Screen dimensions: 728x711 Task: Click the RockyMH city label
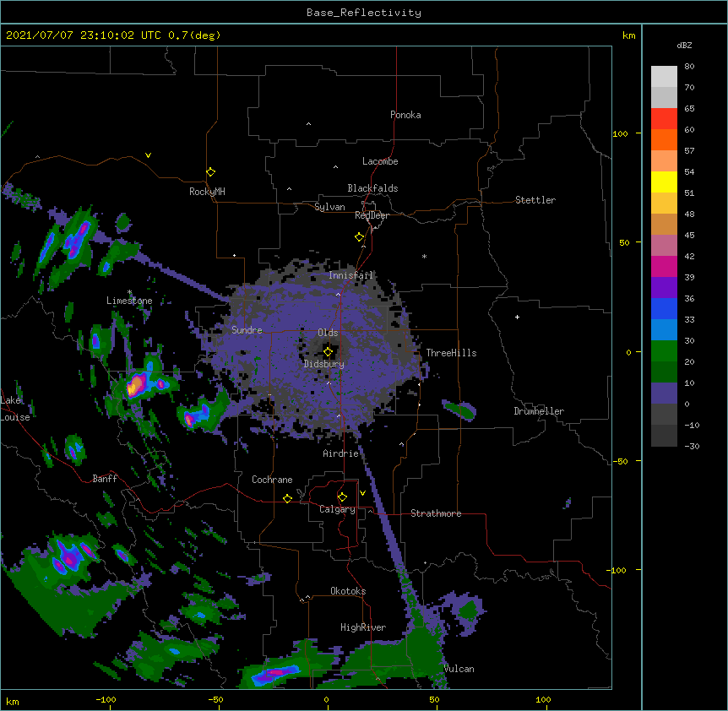point(207,192)
